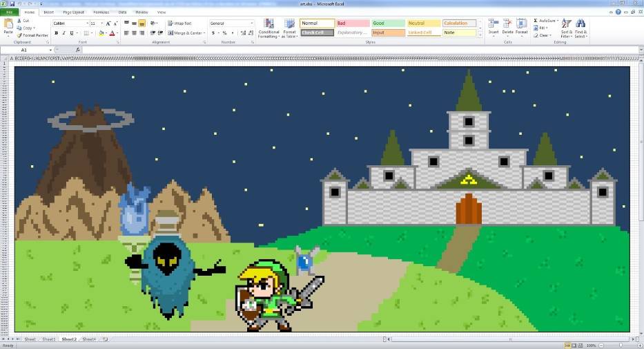Open the Calibri font name dropdown
Viewport: 644px width, 349px height.
coord(87,23)
